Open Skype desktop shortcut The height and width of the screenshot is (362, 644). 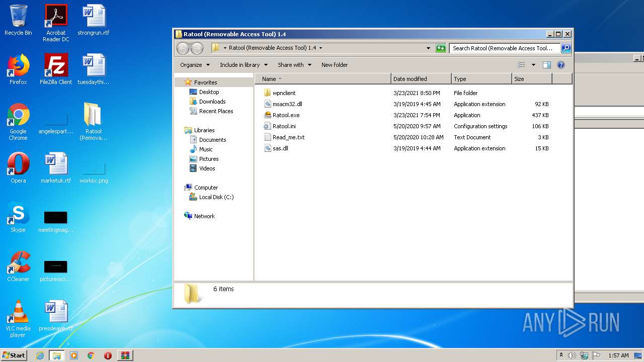coord(18,217)
